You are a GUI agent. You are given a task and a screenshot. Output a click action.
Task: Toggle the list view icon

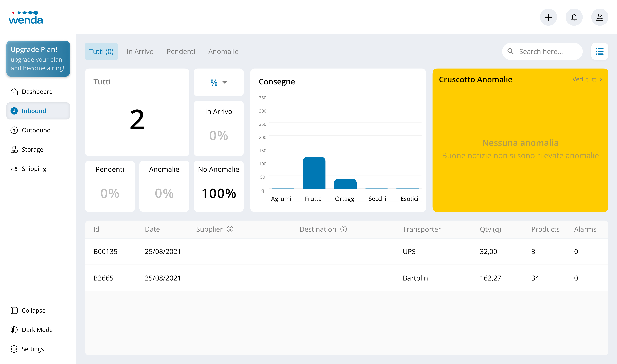click(600, 52)
